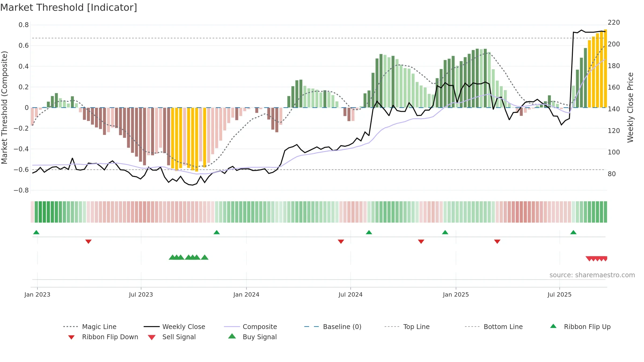The image size is (644, 362).
Task: Click the Jul 2025 x-axis label
Action: pyautogui.click(x=559, y=295)
